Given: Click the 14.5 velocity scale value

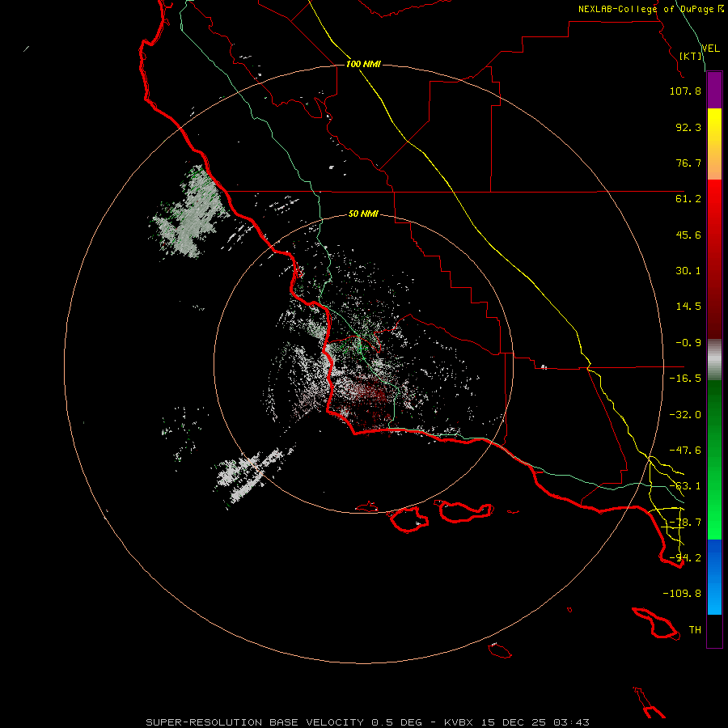Looking at the screenshot, I should point(688,307).
